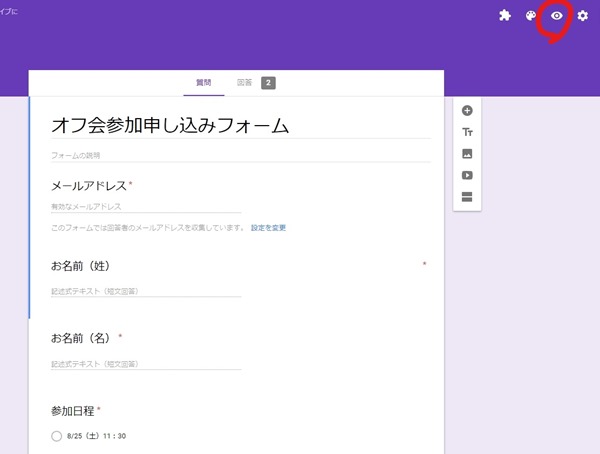The width and height of the screenshot is (600, 454).
Task: Switch to the 回答 tab
Action: pyautogui.click(x=245, y=83)
